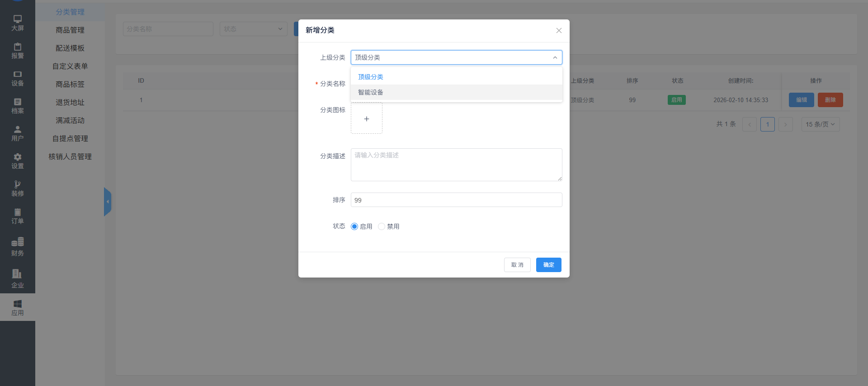Click the 共 1 条 total count text
The width and height of the screenshot is (868, 386).
point(726,124)
